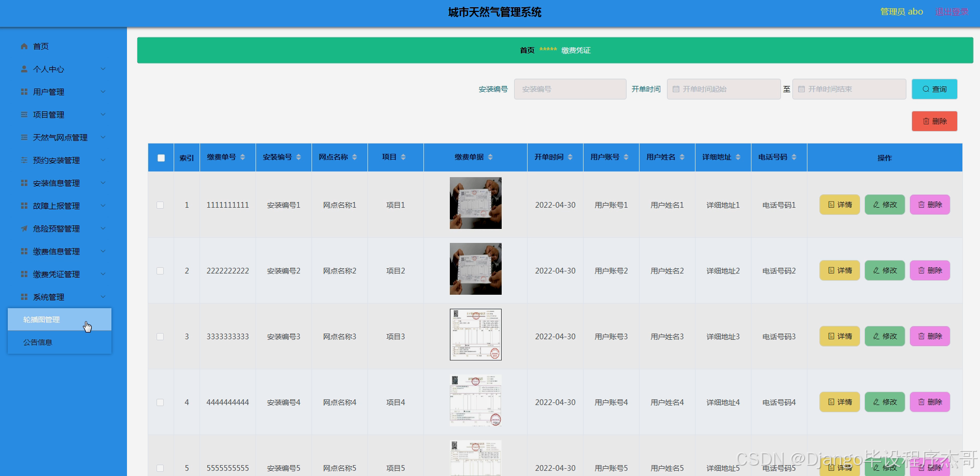
Task: Click the grid icon beside 系统管理
Action: pyautogui.click(x=24, y=297)
